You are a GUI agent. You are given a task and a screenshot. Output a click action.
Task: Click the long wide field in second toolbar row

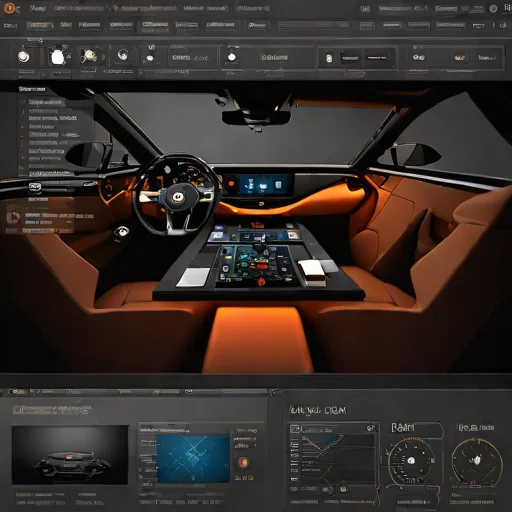click(x=313, y=25)
